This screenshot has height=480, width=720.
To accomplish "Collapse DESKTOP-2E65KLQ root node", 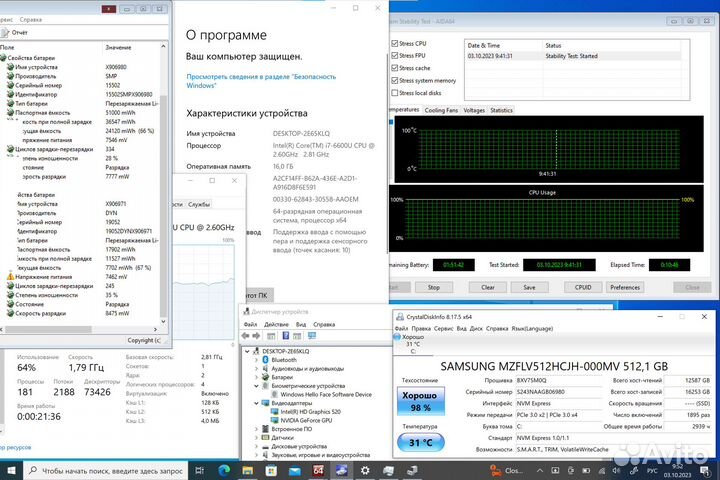I will (247, 351).
